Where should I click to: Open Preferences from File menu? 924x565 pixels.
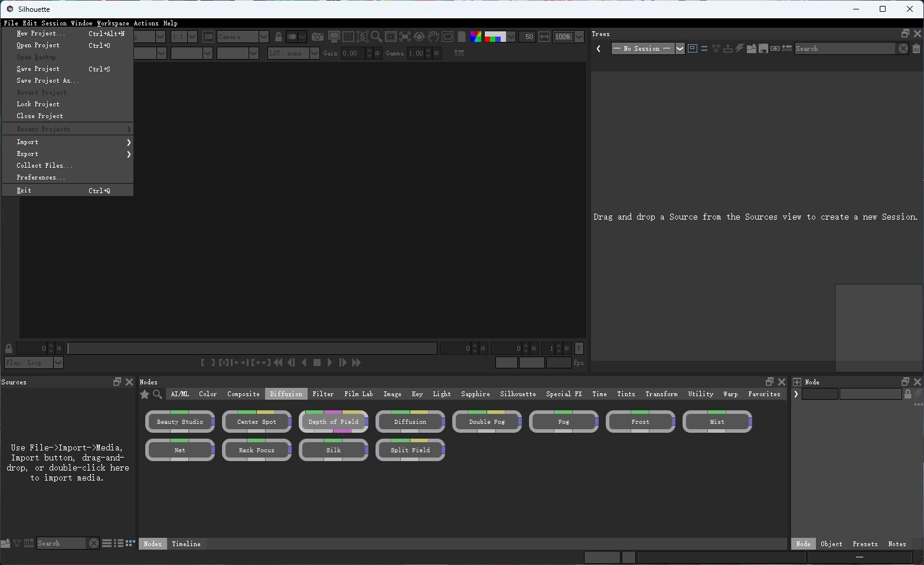click(x=67, y=178)
